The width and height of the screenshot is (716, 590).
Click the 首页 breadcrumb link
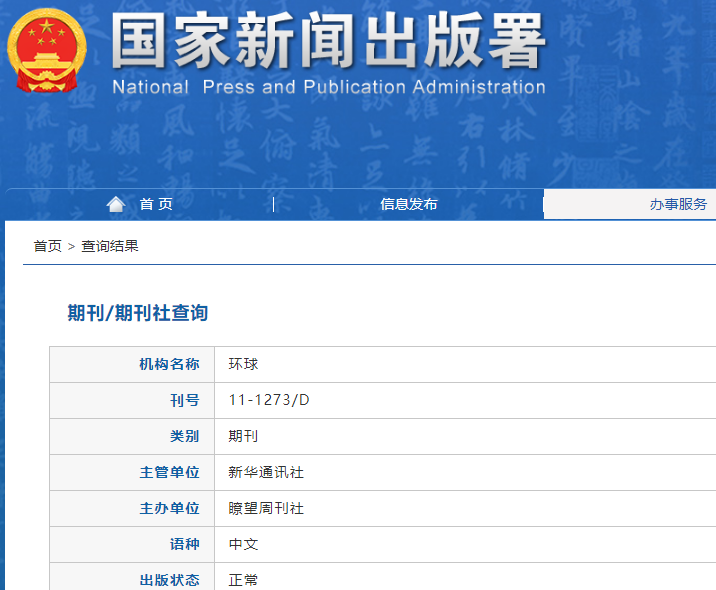point(47,246)
